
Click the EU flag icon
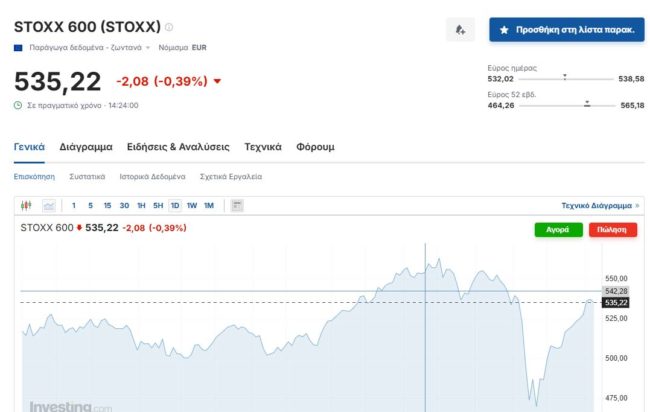pyautogui.click(x=19, y=48)
